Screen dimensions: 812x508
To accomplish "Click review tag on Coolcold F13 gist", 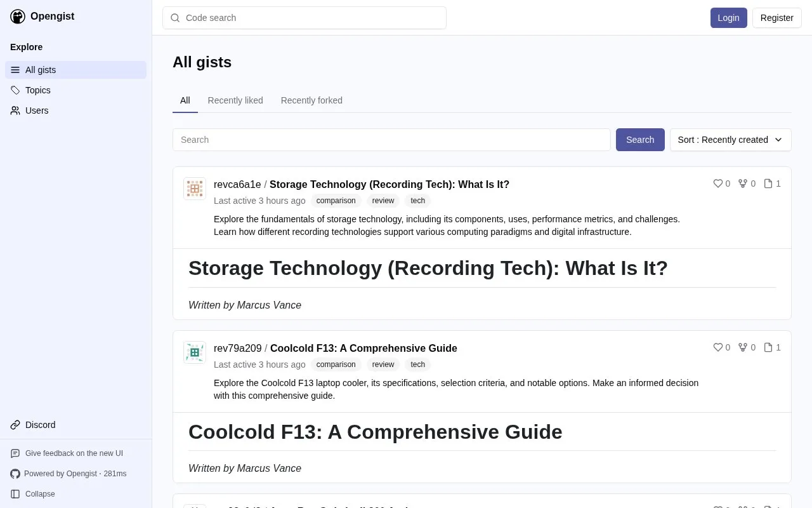I will click(x=383, y=364).
